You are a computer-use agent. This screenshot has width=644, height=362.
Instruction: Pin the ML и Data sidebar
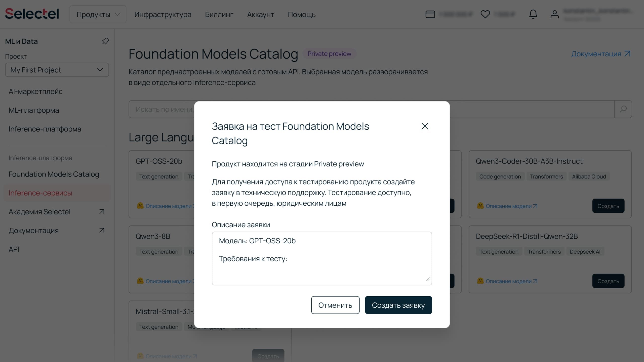pos(105,41)
